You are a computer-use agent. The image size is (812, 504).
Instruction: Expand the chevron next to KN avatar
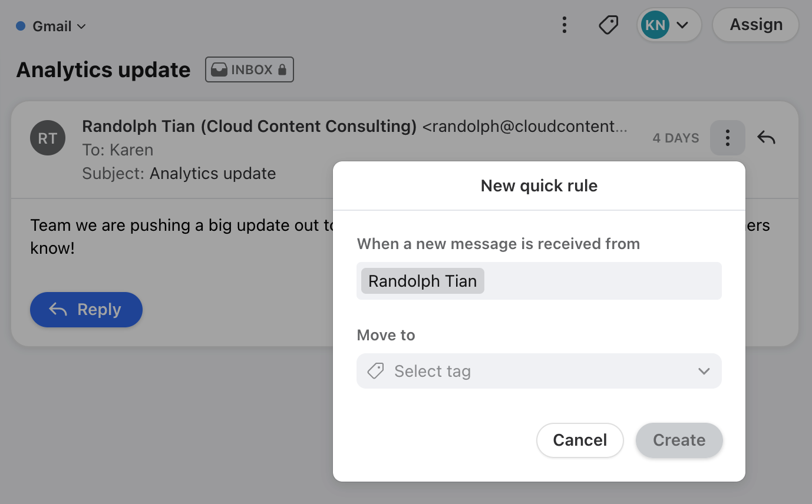tap(683, 25)
